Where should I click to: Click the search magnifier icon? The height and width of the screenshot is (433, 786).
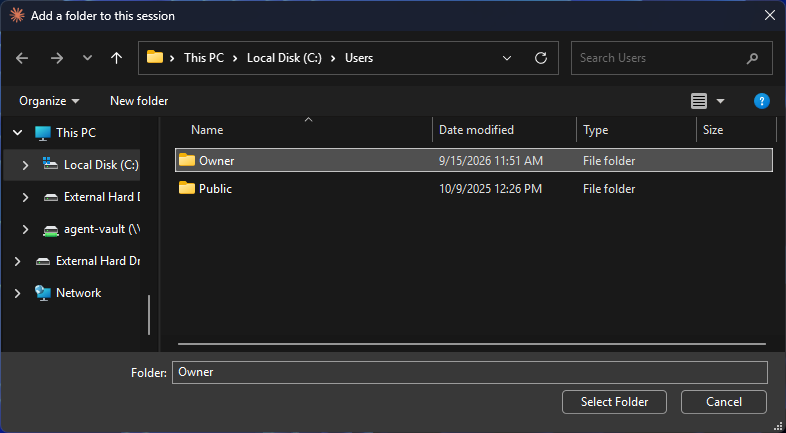[x=752, y=58]
